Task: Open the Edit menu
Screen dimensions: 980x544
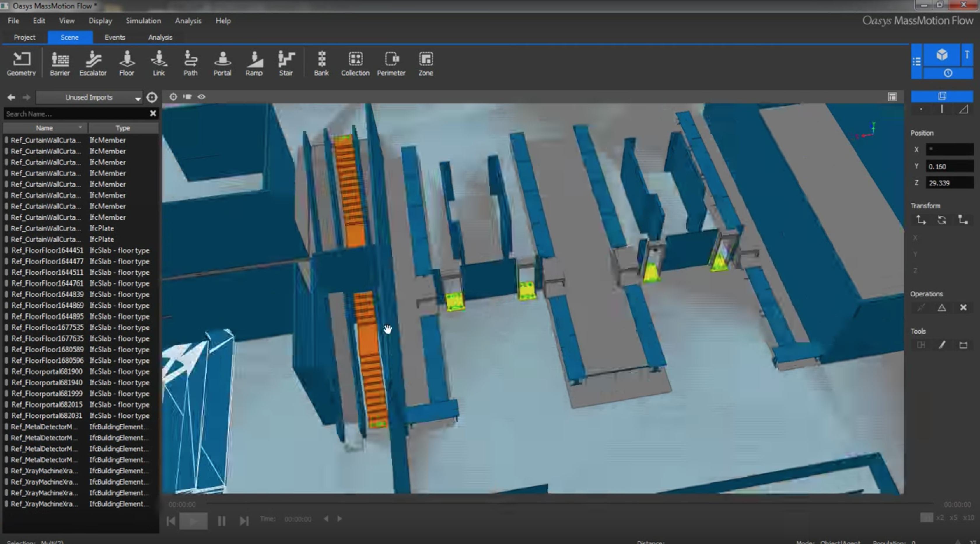Action: [39, 21]
